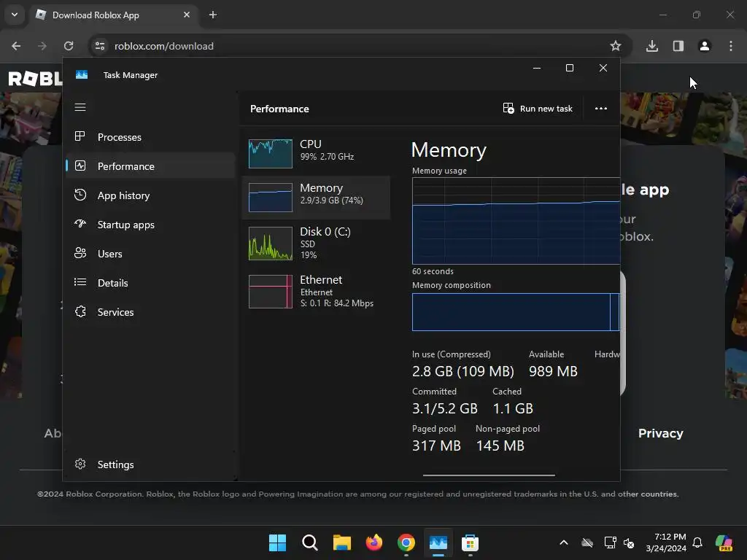Image resolution: width=747 pixels, height=560 pixels.
Task: Switch to Chrome in the taskbar
Action: [406, 542]
